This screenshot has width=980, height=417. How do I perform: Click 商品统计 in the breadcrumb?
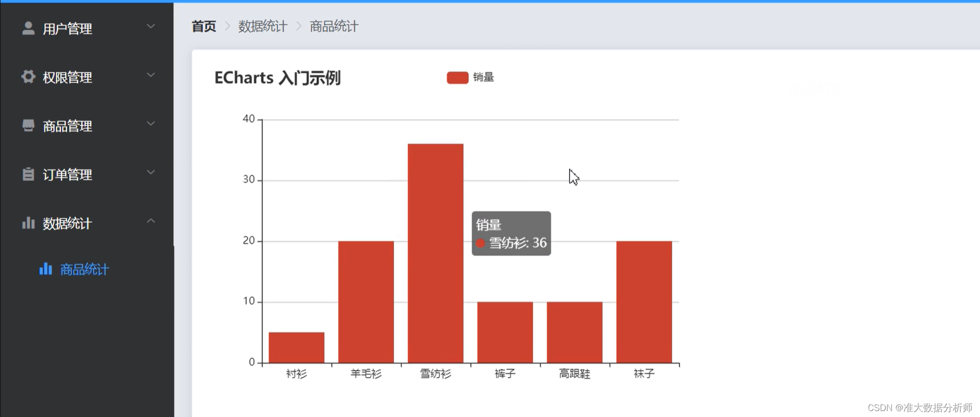click(x=334, y=26)
